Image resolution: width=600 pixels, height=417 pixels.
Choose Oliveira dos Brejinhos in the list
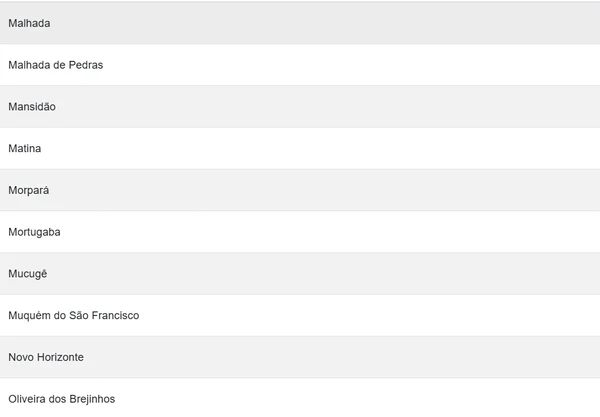click(x=300, y=398)
